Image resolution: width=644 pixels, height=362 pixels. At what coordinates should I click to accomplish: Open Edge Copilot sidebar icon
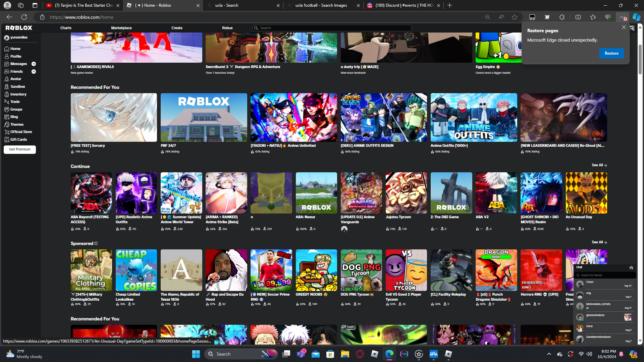[636, 17]
